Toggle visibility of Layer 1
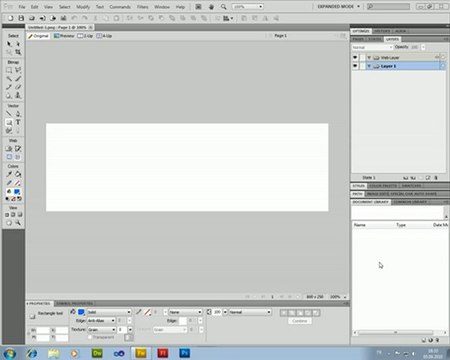The width and height of the screenshot is (450, 360). pyautogui.click(x=355, y=66)
